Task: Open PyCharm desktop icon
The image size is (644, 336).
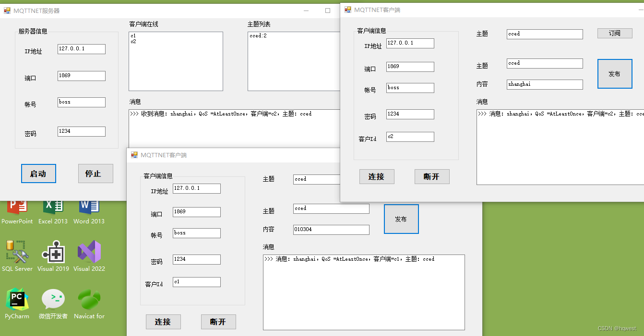Action: [17, 304]
